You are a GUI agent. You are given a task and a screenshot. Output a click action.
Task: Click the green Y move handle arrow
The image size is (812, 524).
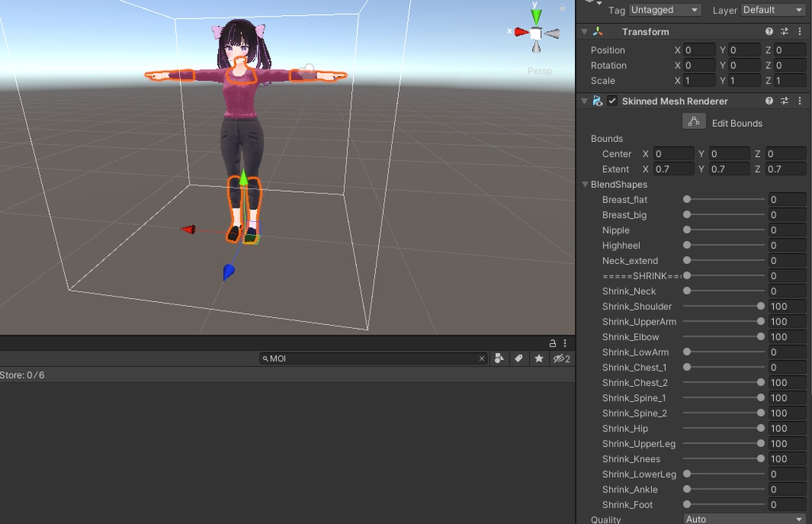(x=243, y=178)
